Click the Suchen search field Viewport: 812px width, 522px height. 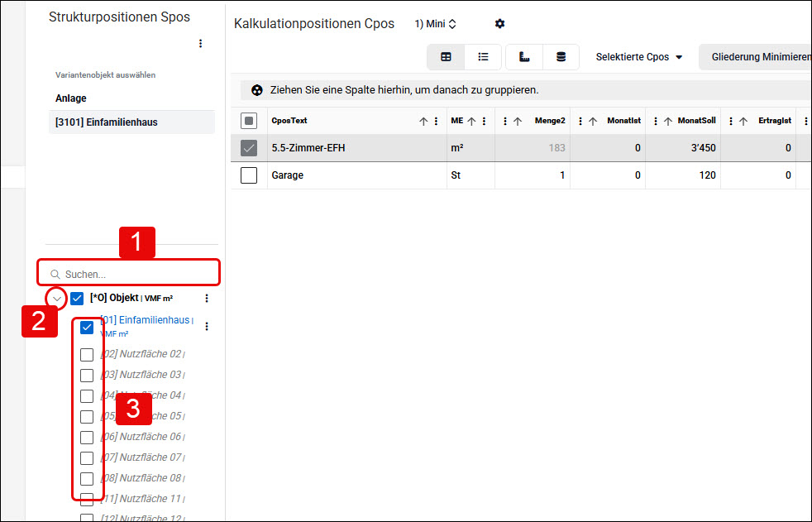128,274
